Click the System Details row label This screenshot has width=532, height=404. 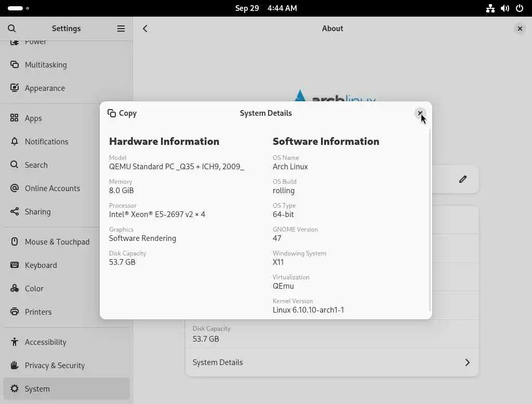(x=218, y=362)
